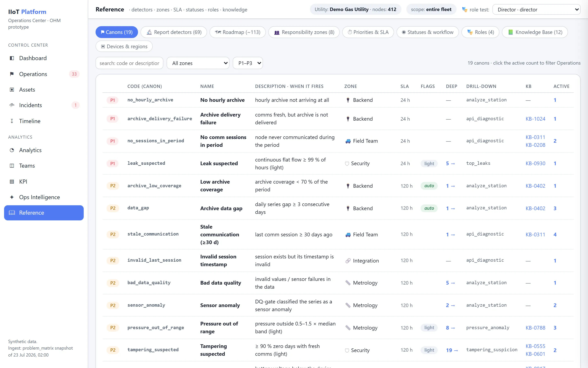Click the Operations flag icon in sidebar
This screenshot has height=368, width=588.
tap(12, 74)
